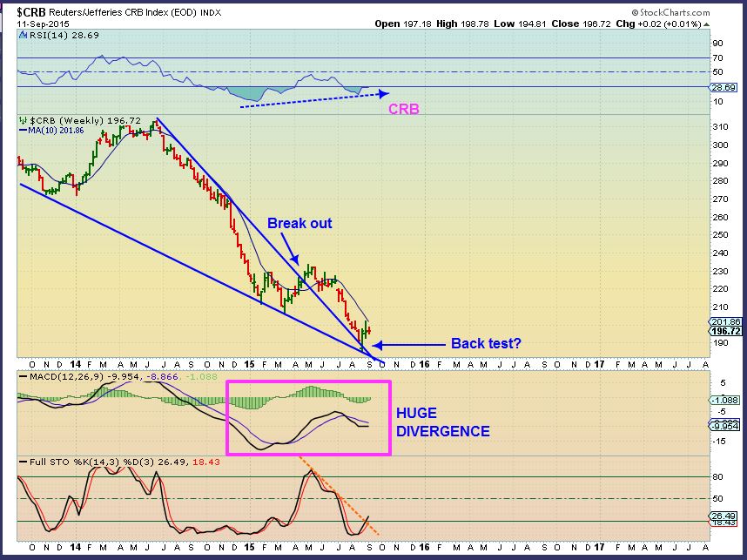The image size is (747, 560).
Task: Click the INDX exchange label
Action: point(211,13)
